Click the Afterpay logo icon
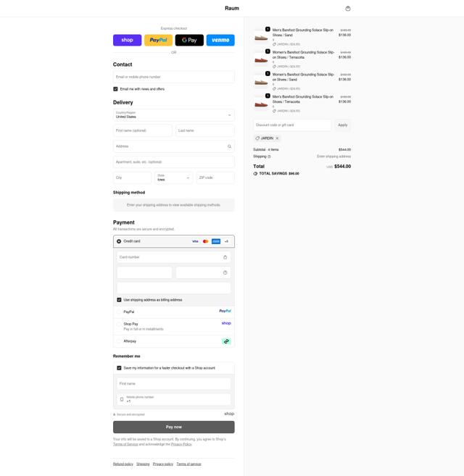464x476 pixels. (x=226, y=341)
